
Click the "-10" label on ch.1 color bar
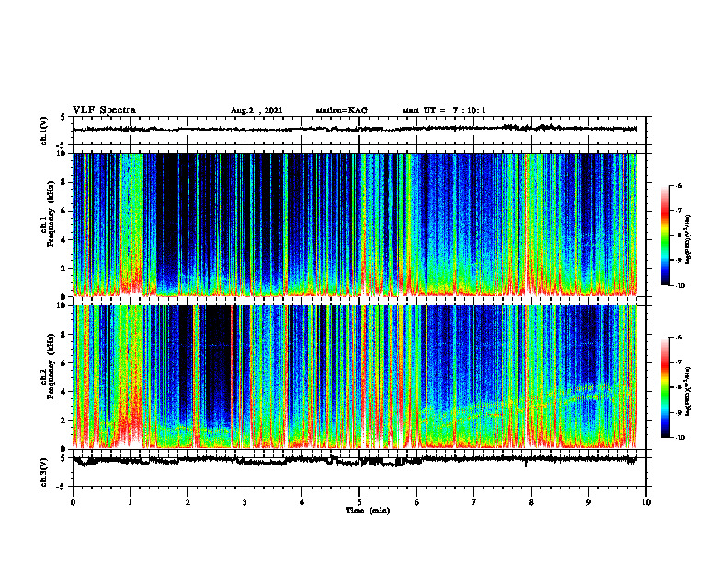point(680,286)
